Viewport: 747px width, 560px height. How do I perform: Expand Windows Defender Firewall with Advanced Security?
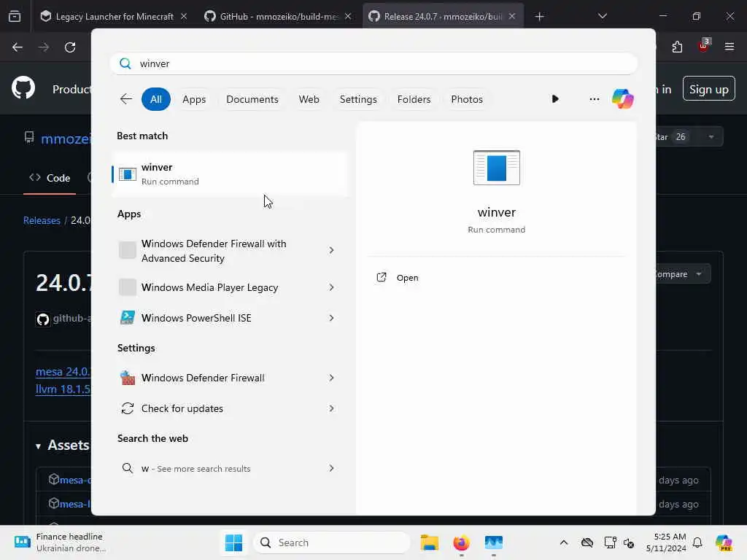pyautogui.click(x=332, y=250)
